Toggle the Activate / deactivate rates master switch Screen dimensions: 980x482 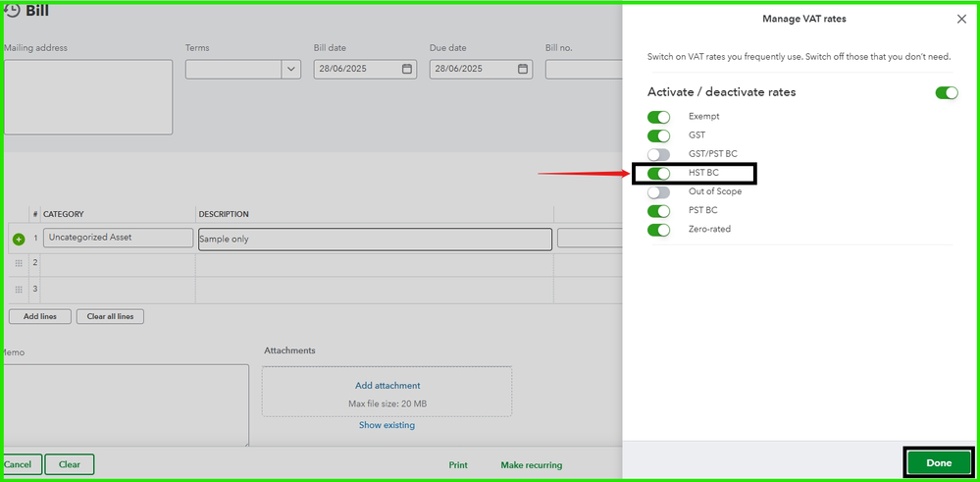tap(947, 93)
